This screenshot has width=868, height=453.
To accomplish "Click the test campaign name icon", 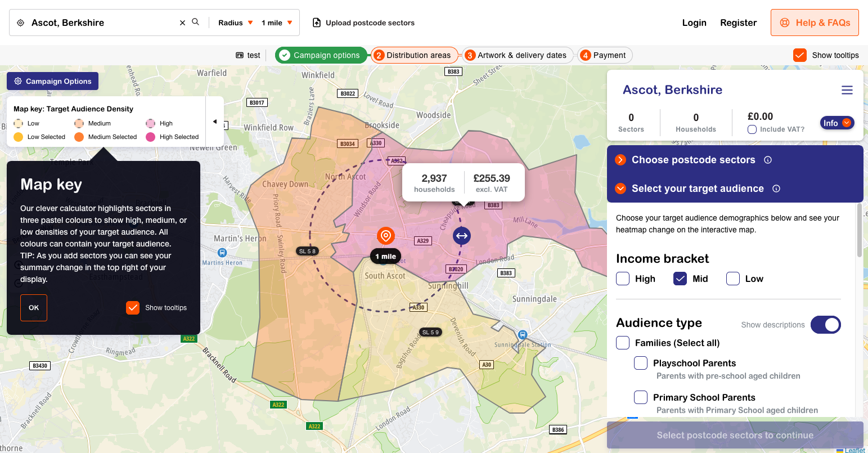I will (x=240, y=55).
